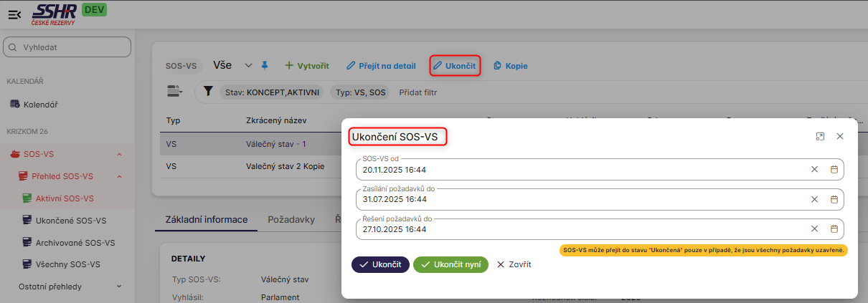Click the filter funnel icon

coord(208,92)
